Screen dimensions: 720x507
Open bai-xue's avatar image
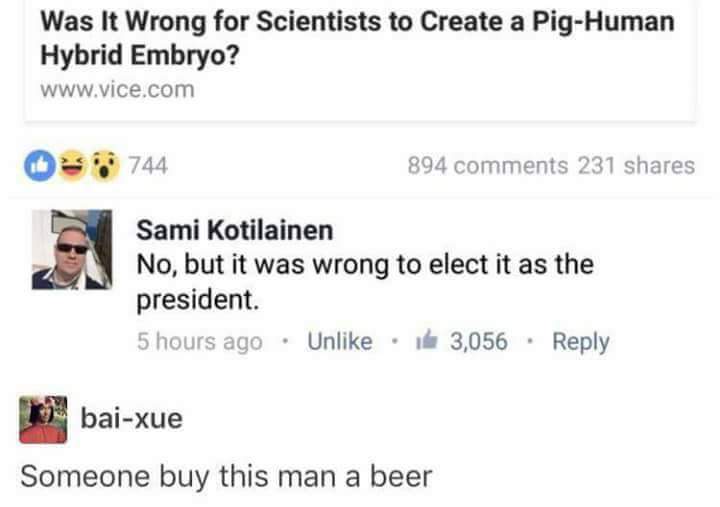point(44,420)
